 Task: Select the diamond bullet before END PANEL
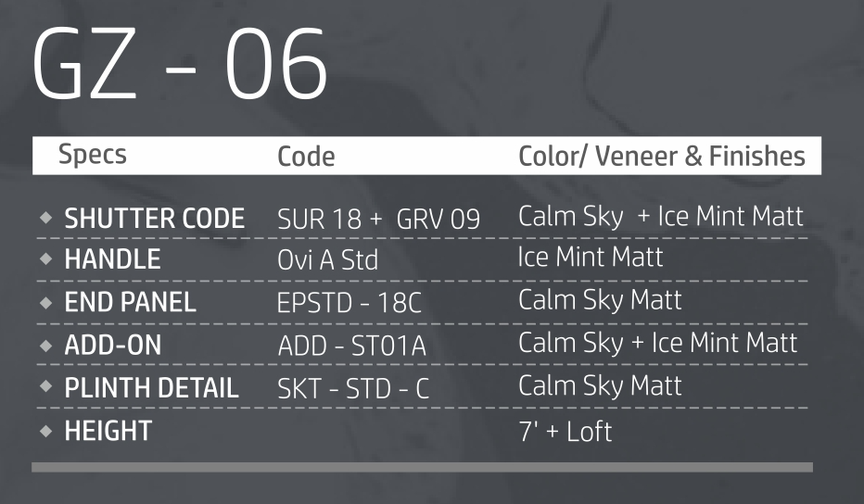coord(45,302)
